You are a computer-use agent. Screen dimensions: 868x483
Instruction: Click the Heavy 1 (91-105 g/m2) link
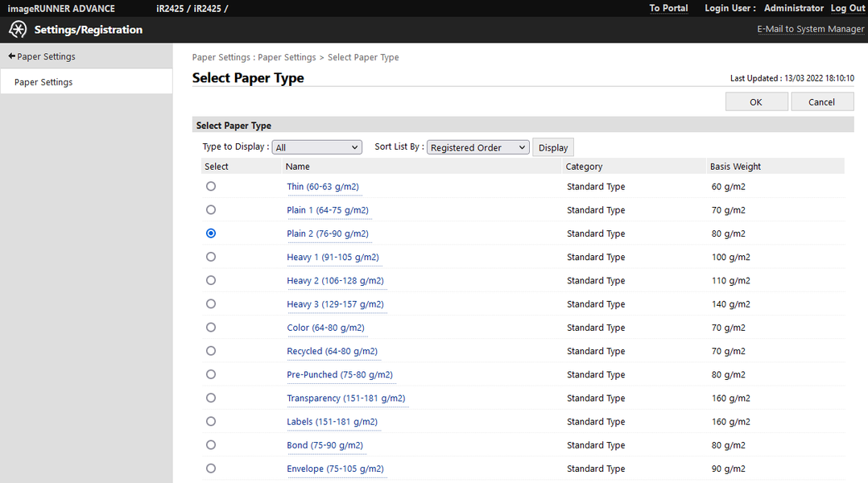333,258
